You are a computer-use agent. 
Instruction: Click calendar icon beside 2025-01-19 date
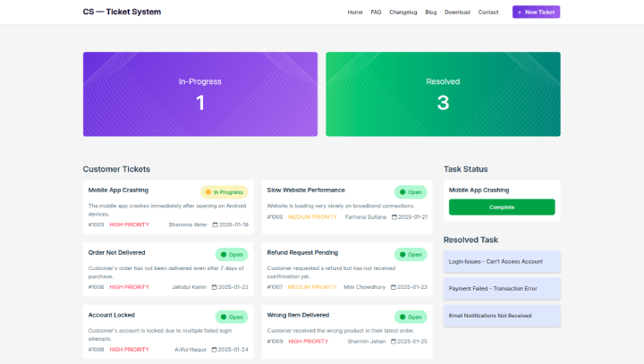(x=215, y=224)
